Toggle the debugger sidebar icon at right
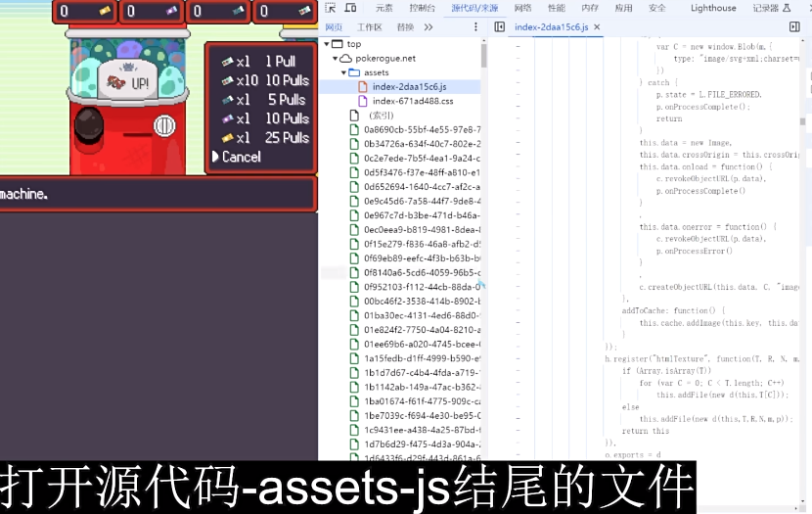Screen dimensions: 812x514 tap(794, 27)
